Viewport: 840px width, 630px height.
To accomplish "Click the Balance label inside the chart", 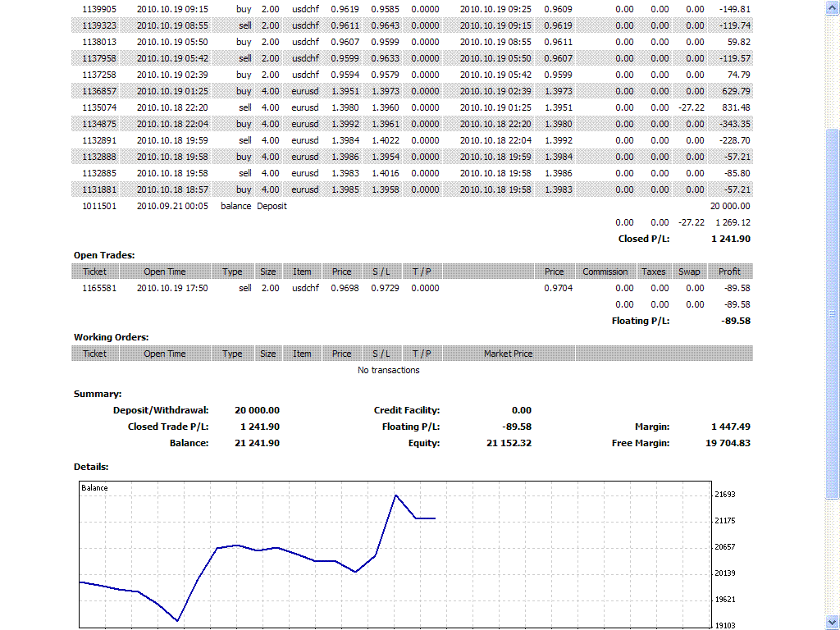I will click(x=94, y=488).
